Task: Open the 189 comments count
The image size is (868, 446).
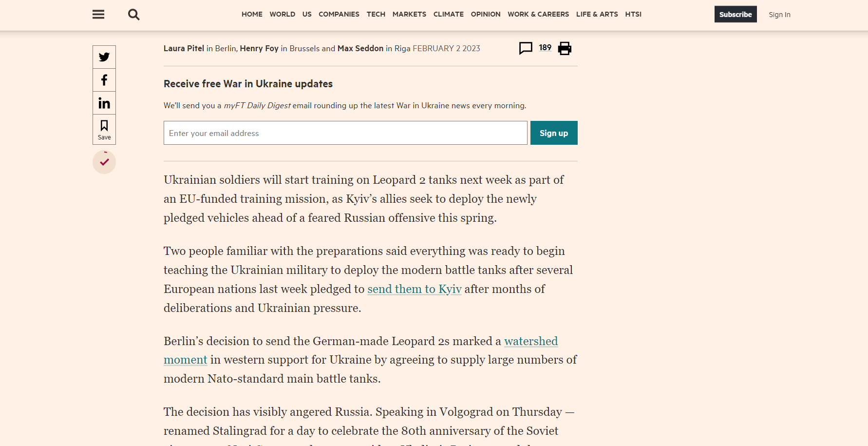Action: click(x=545, y=48)
